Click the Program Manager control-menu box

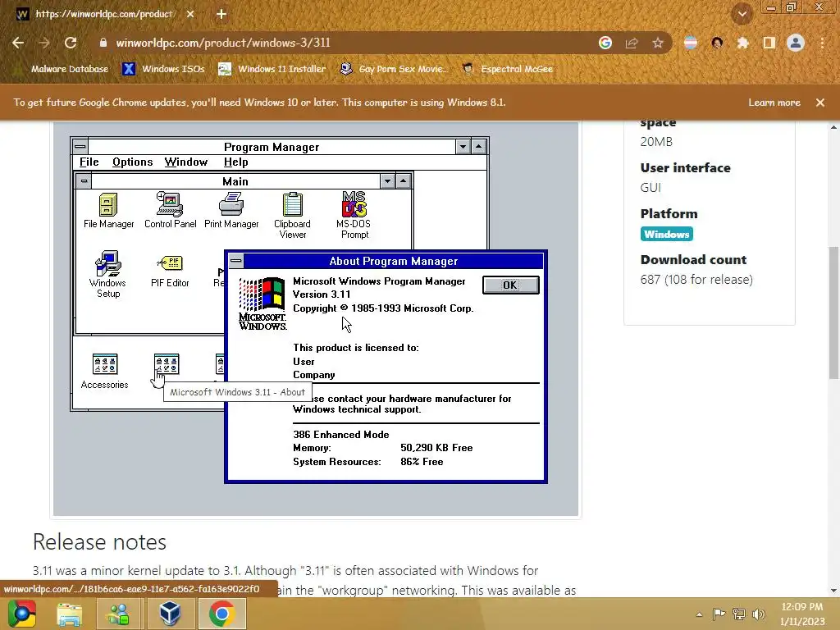(80, 146)
